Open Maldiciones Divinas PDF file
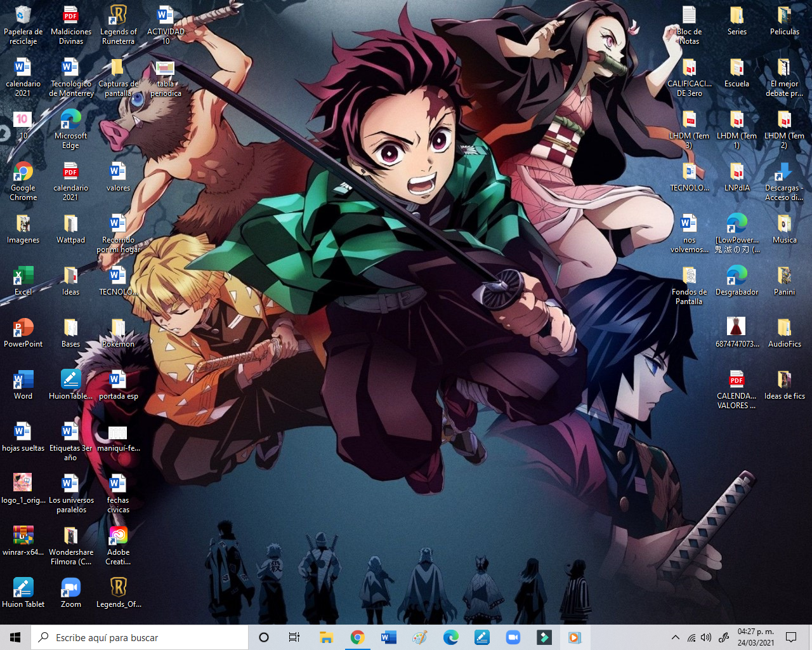812x650 pixels. tap(70, 25)
